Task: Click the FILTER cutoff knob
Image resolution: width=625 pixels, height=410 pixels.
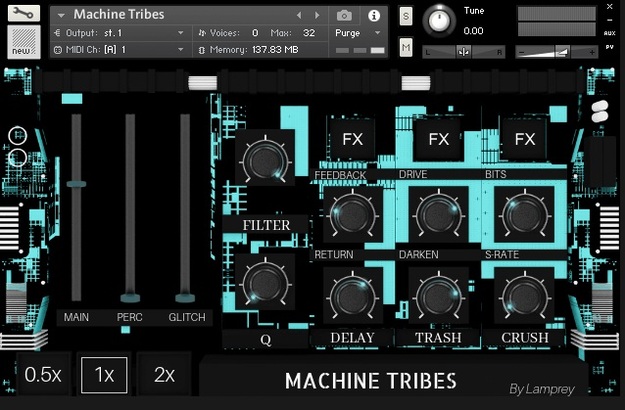Action: click(265, 161)
